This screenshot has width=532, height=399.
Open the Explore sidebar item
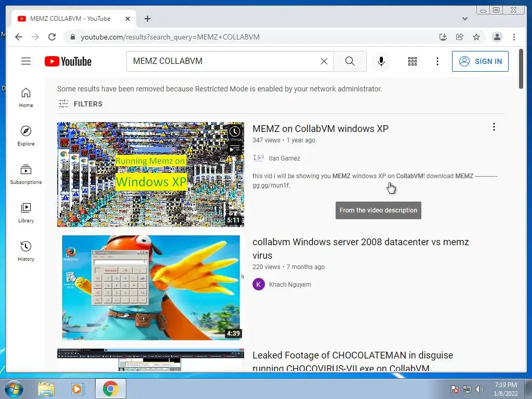click(x=26, y=136)
